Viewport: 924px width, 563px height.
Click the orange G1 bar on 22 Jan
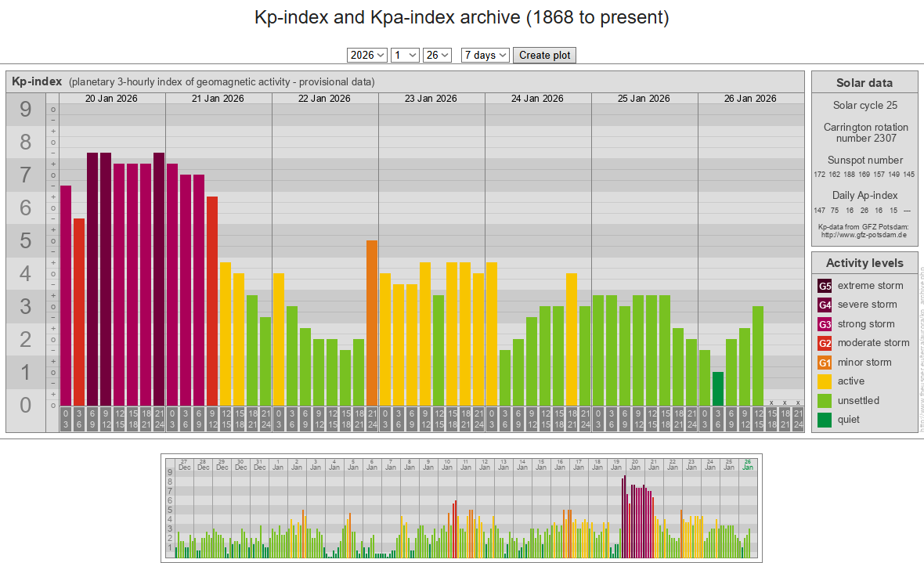click(x=372, y=321)
